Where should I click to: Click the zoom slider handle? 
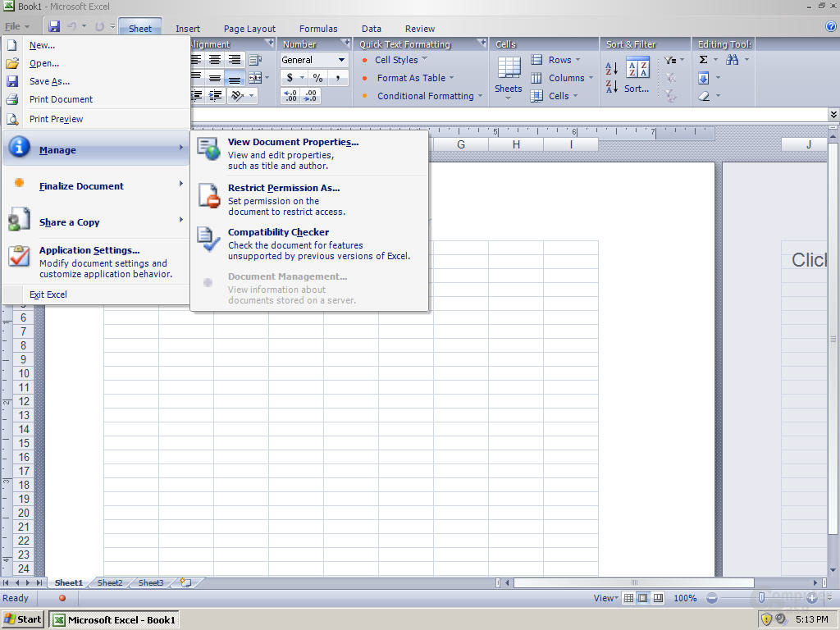click(x=761, y=598)
